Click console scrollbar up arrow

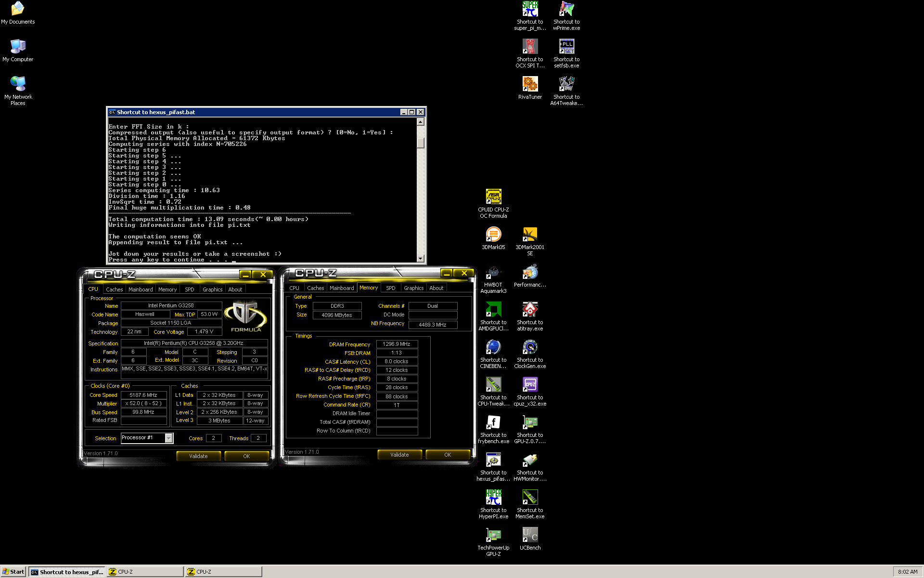[421, 122]
